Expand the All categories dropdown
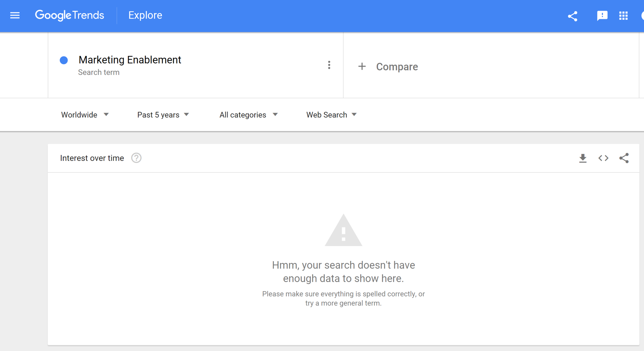Image resolution: width=644 pixels, height=351 pixels. click(248, 115)
